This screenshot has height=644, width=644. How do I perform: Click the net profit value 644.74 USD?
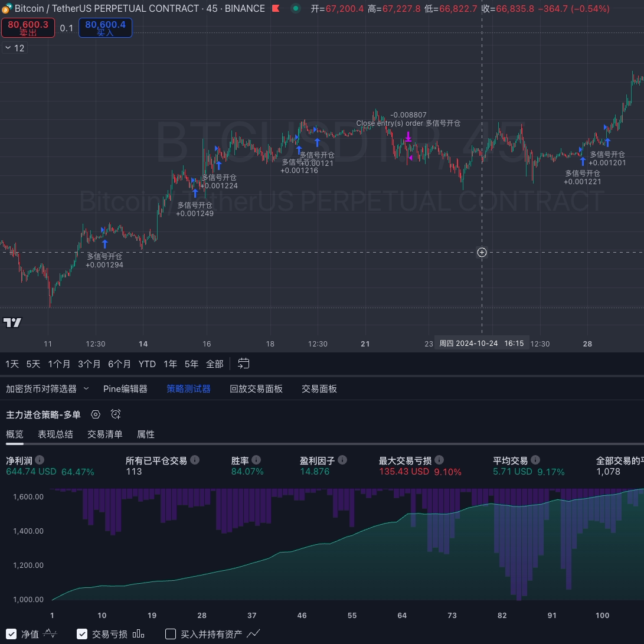(x=31, y=472)
